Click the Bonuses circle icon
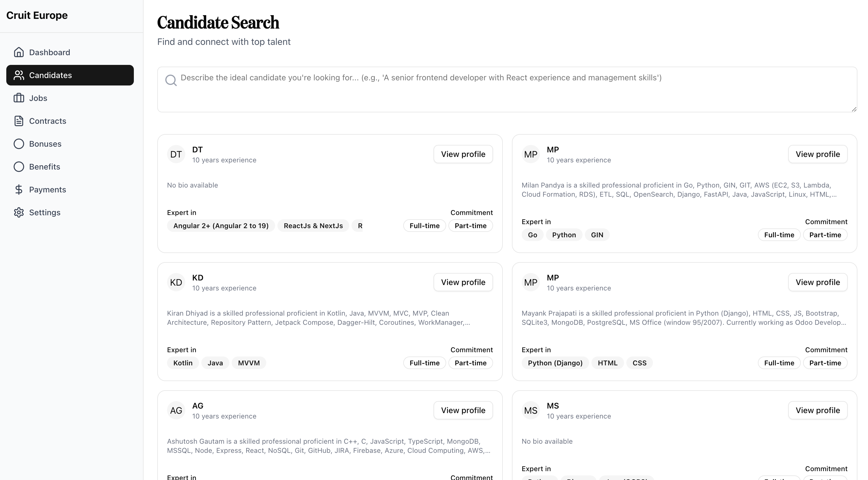Image resolution: width=868 pixels, height=480 pixels. click(19, 144)
